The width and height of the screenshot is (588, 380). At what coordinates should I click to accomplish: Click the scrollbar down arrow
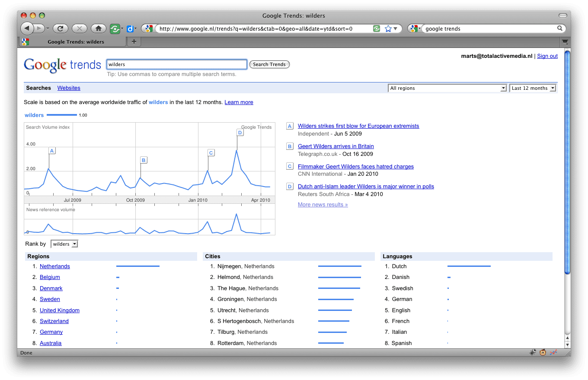click(x=567, y=345)
